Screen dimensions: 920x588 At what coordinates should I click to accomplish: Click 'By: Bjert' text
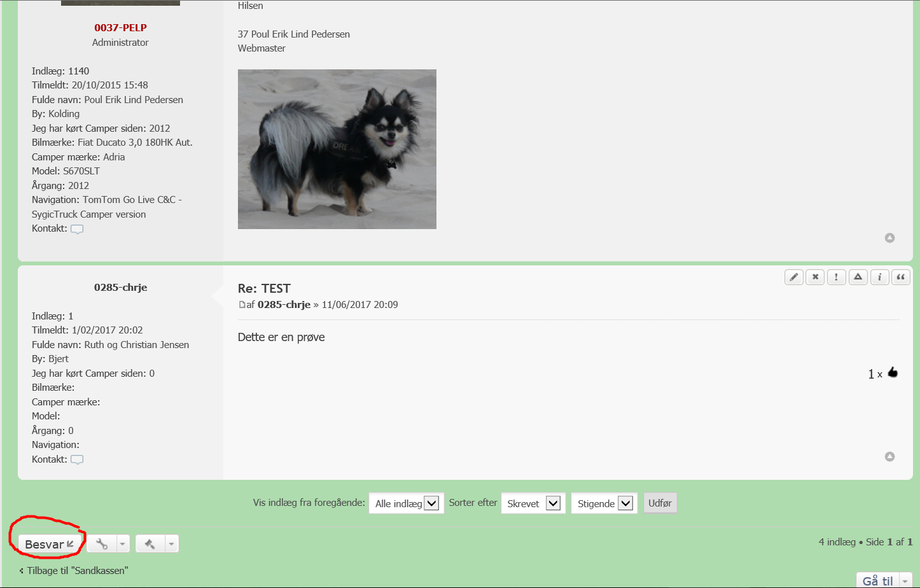[50, 359]
